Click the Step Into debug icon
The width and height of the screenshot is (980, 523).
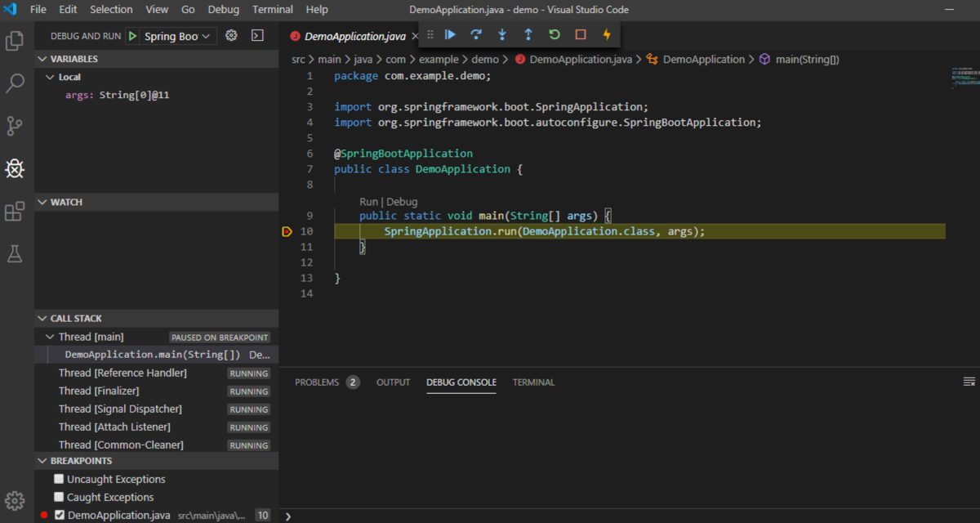pos(501,35)
